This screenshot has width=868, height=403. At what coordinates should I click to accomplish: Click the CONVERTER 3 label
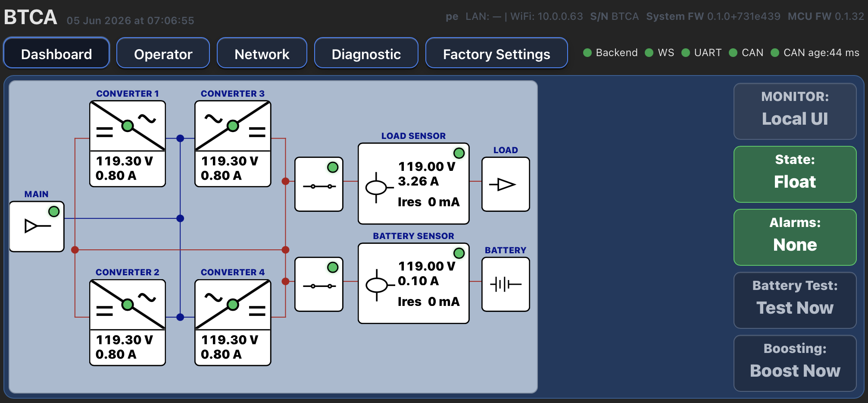coord(233,94)
